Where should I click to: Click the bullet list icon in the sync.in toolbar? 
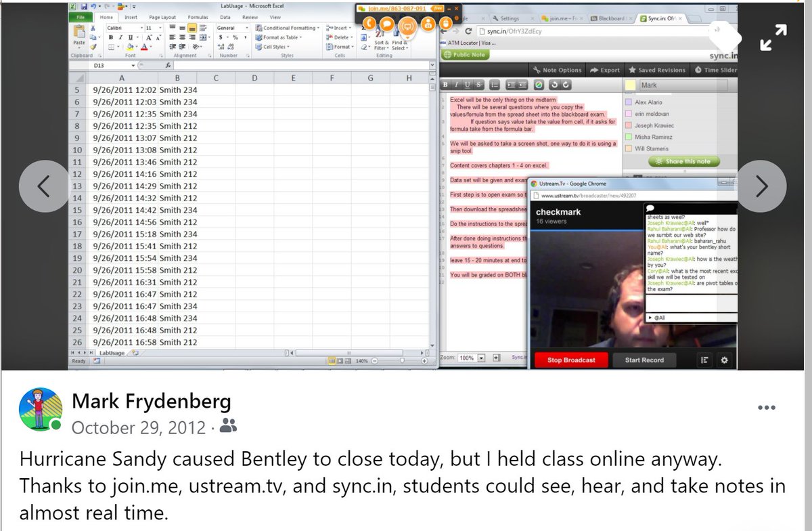[495, 85]
